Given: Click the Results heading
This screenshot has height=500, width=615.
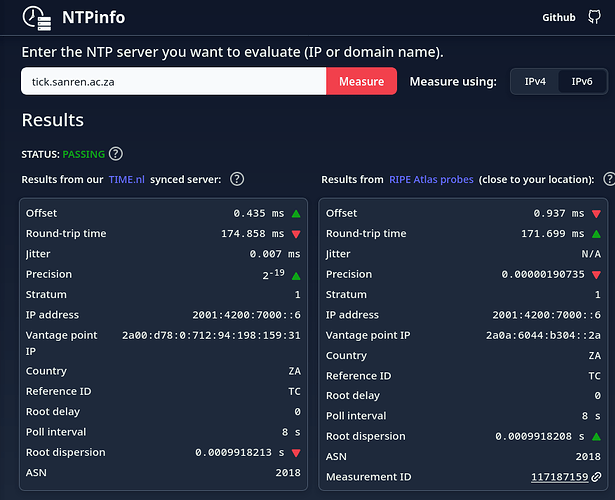Looking at the screenshot, I should coord(53,120).
